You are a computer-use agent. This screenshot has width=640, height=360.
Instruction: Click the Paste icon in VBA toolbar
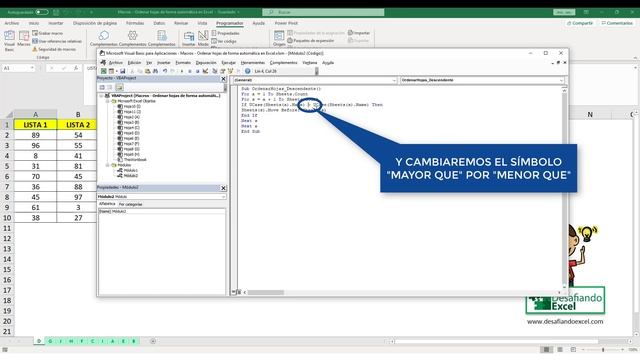point(148,71)
